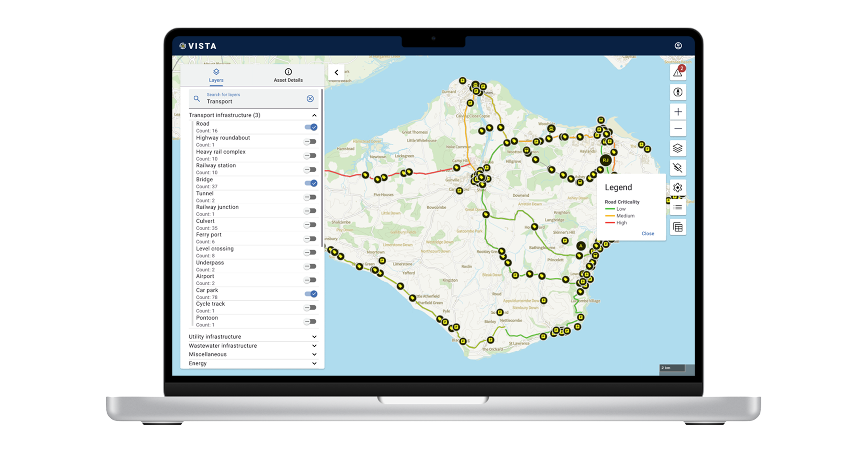Click the map settings gear icon
Viewport: 868px width, 453px height.
click(x=677, y=188)
